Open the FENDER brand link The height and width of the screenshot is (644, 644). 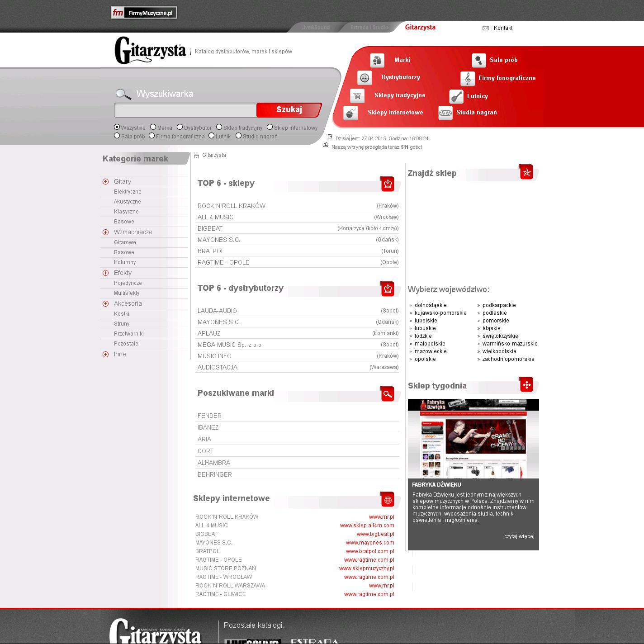point(209,416)
